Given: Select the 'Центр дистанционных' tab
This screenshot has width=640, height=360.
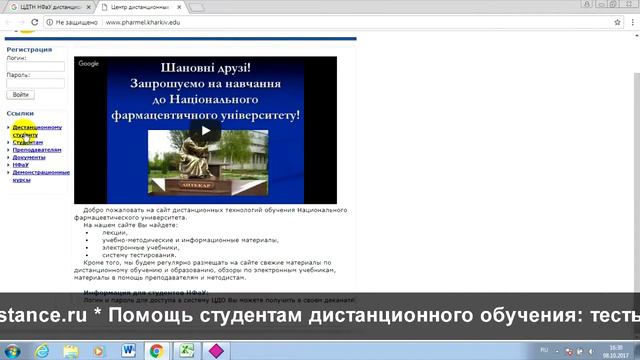Looking at the screenshot, I should [x=140, y=7].
